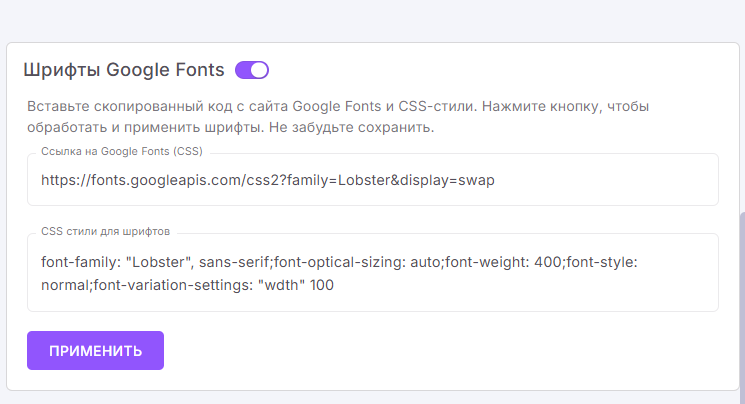Click the ПРИМЕНИТЬ button
This screenshot has height=404, width=745.
point(95,351)
